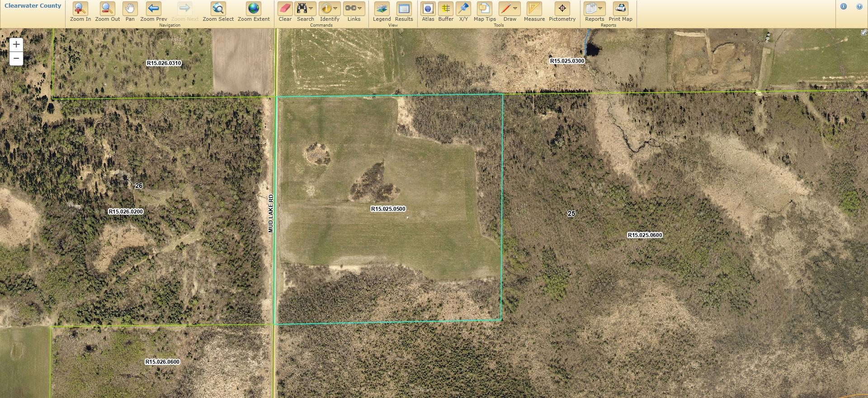Expand the Search dropdown arrow
This screenshot has width=868, height=398.
(311, 8)
